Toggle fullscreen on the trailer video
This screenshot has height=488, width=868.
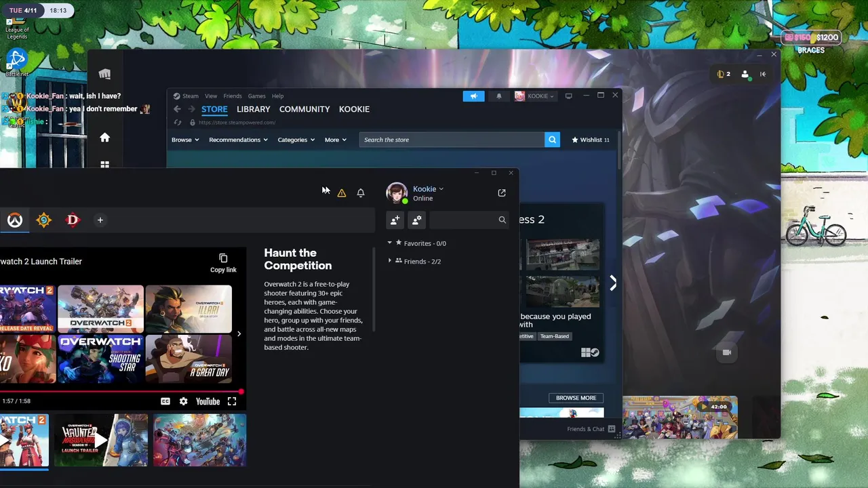coord(232,401)
